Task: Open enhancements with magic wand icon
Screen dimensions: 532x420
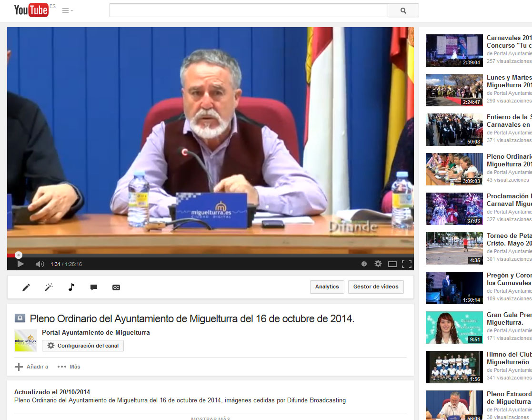Action: click(49, 287)
